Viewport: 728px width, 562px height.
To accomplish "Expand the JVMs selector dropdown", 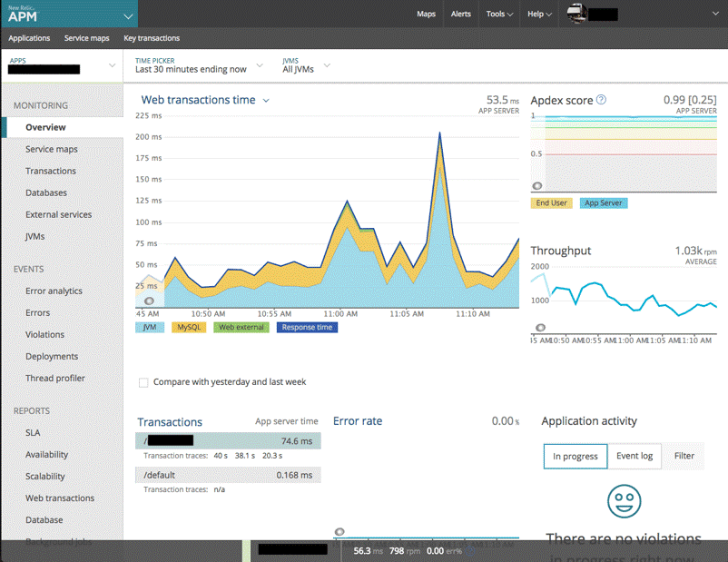I will coord(306,65).
